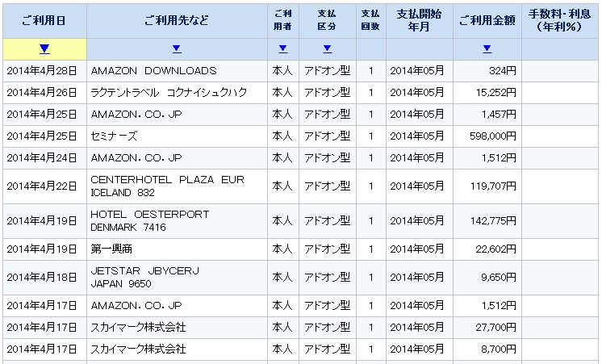Sort by ご利用者 using its arrow
Viewport: 602px width, 364px height.
click(283, 48)
